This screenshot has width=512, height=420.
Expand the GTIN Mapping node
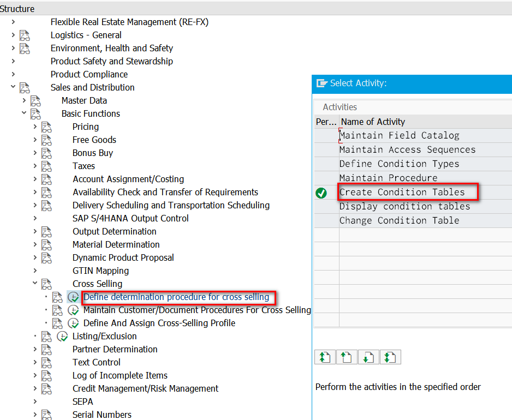[x=35, y=271]
